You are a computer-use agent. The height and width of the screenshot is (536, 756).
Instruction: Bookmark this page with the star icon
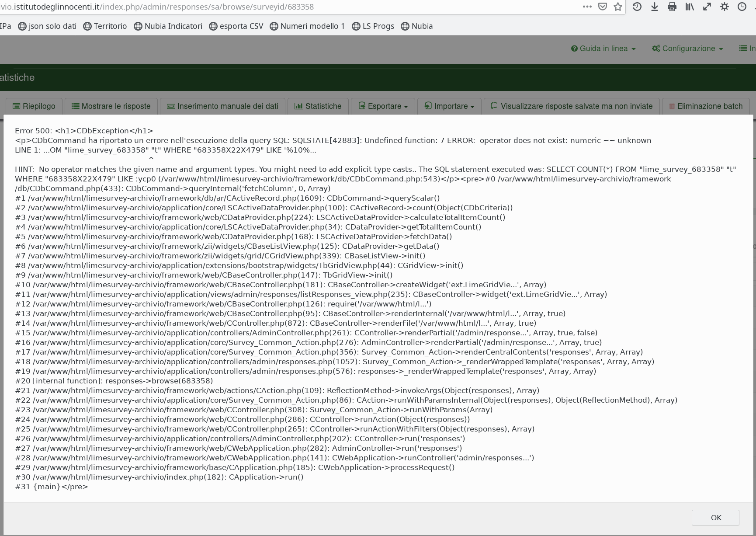[x=618, y=7]
